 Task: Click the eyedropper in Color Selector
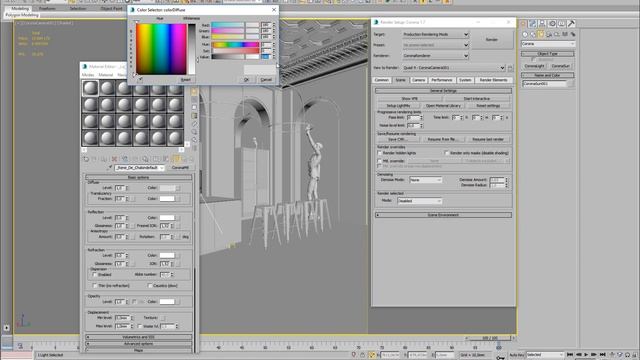click(140, 80)
